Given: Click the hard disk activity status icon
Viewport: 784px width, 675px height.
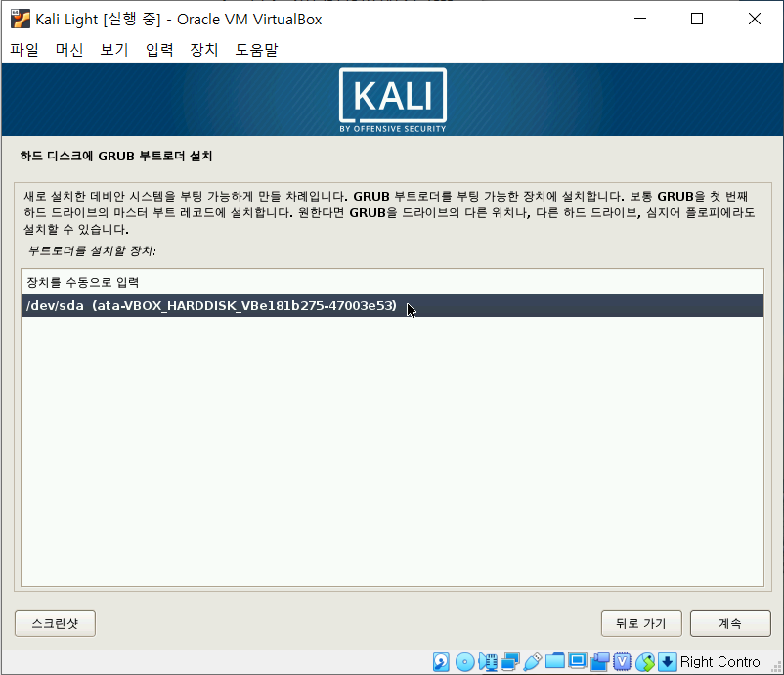Looking at the screenshot, I should [x=441, y=662].
